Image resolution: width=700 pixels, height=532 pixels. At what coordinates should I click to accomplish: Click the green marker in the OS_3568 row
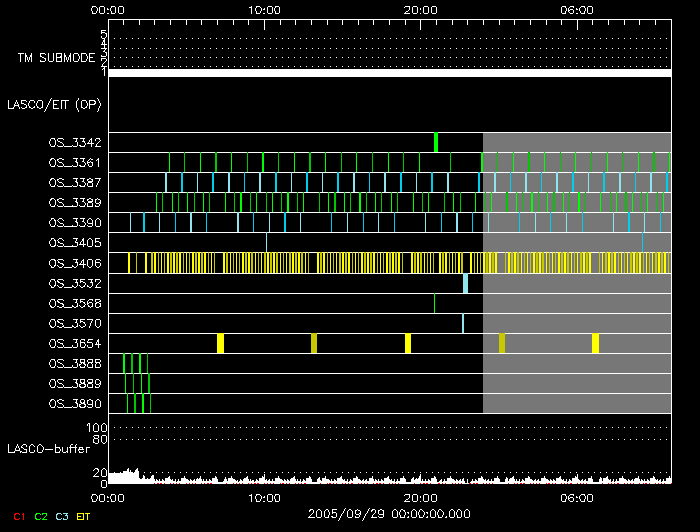[434, 303]
